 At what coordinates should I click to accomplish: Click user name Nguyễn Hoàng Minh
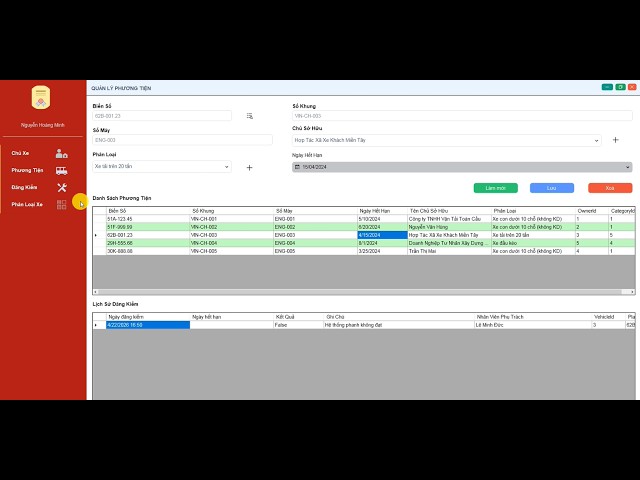point(42,125)
